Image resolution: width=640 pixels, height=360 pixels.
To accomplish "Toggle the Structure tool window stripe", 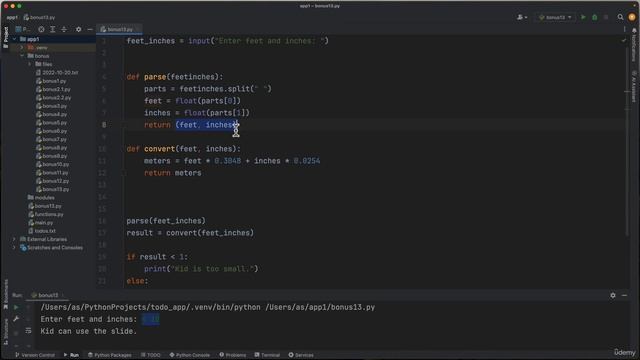I will 5,332.
